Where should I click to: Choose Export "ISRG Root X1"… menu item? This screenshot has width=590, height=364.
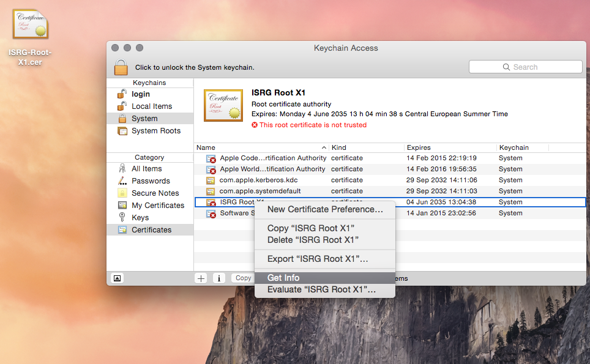point(325,259)
